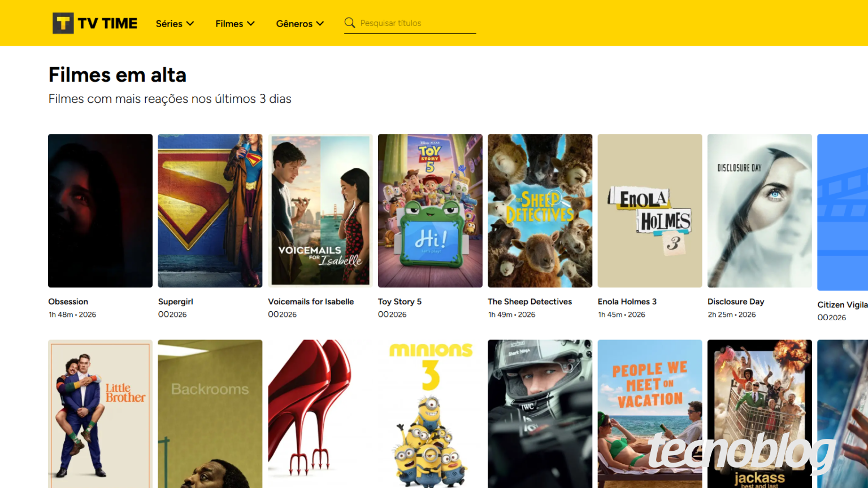Click the Enola Holmes 3 title link
The image size is (868, 488).
click(x=627, y=302)
